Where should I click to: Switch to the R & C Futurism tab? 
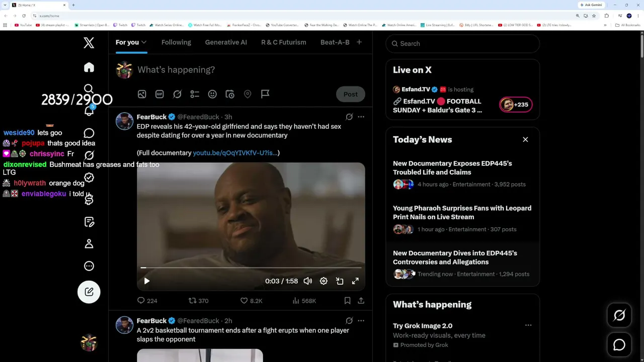(284, 42)
